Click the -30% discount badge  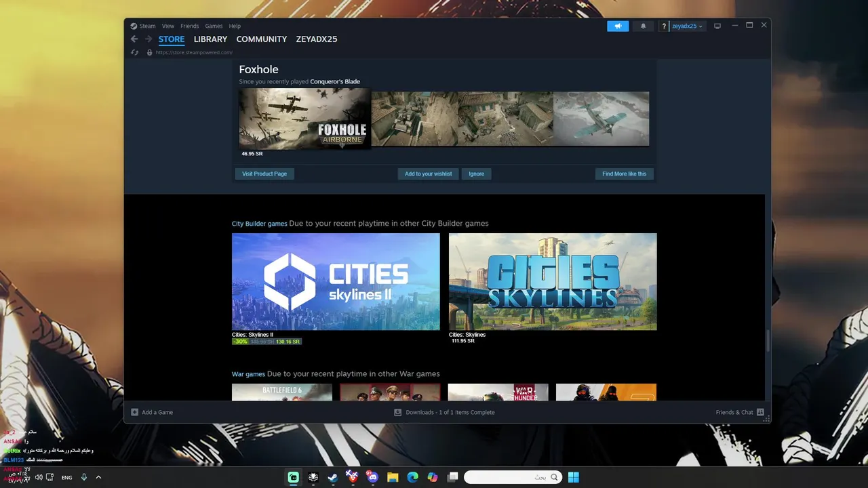click(240, 342)
